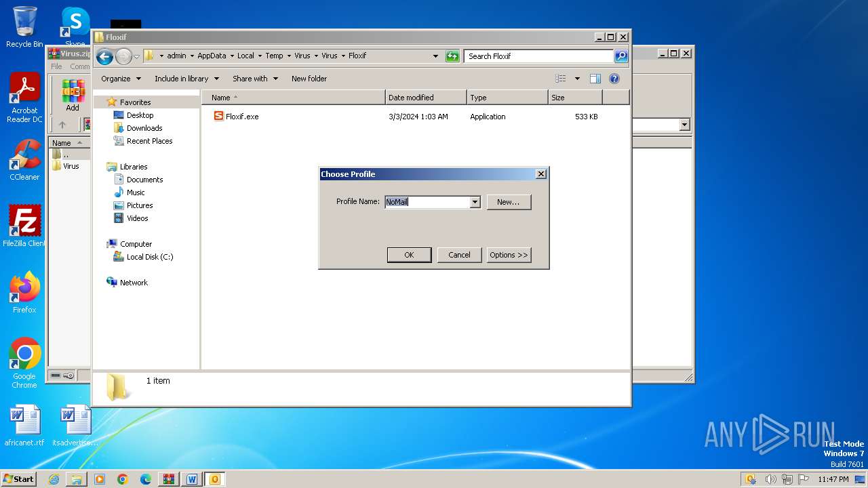Expand address bar history dropdown
This screenshot has width=868, height=488.
[x=435, y=56]
